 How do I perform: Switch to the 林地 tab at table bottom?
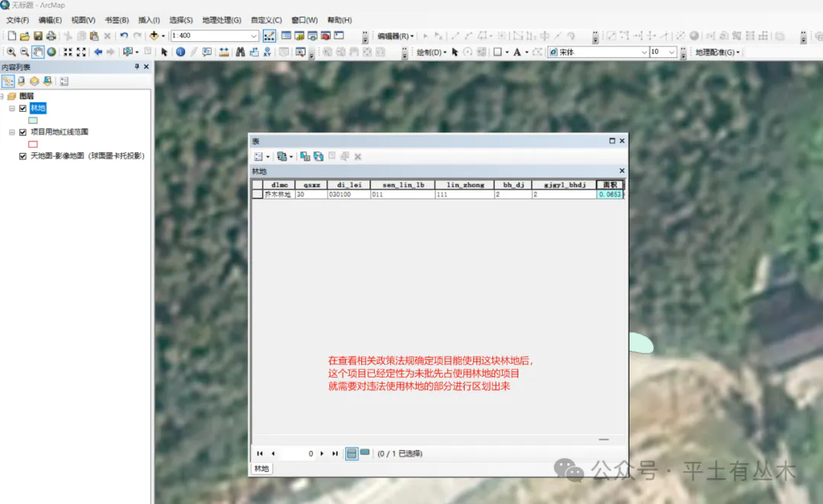tap(261, 468)
